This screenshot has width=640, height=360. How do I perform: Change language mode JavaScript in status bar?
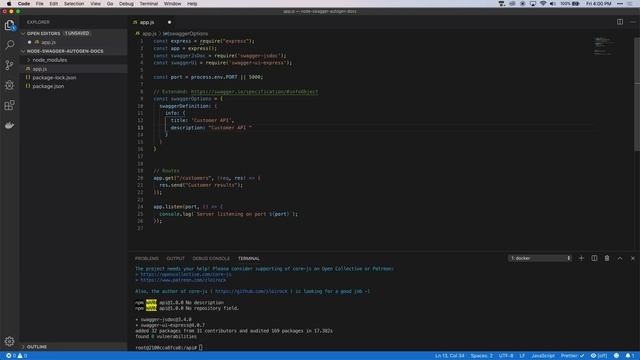543,356
